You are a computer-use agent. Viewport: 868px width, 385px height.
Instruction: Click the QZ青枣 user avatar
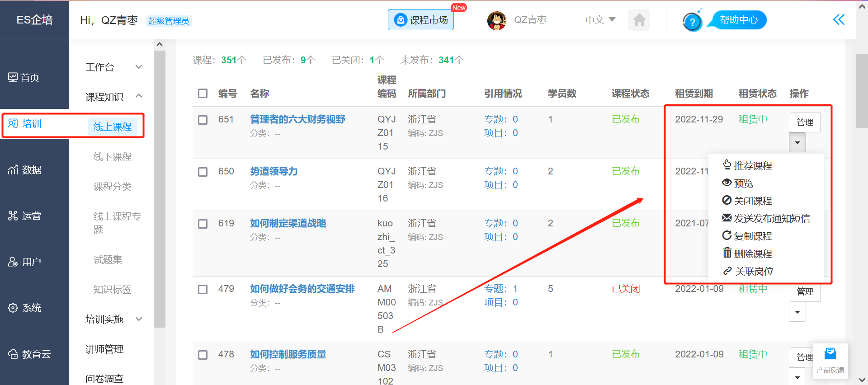[x=496, y=20]
